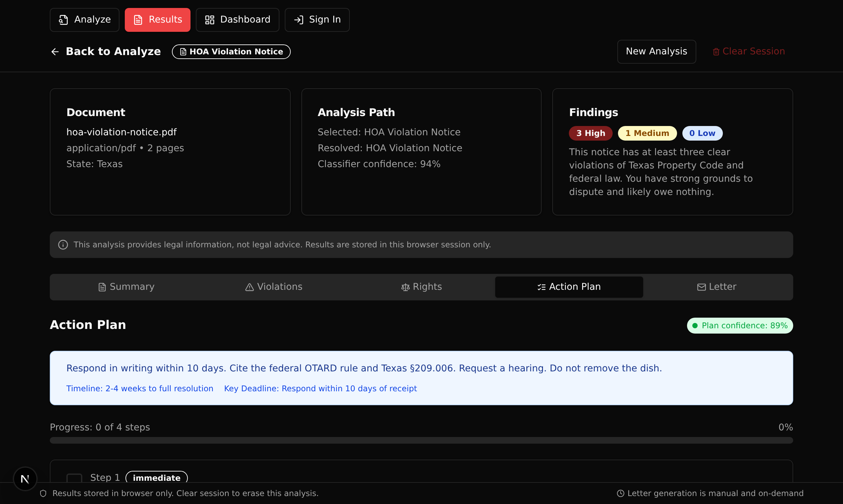843x504 pixels.
Task: Click the Next.js N logo badge
Action: tap(25, 478)
